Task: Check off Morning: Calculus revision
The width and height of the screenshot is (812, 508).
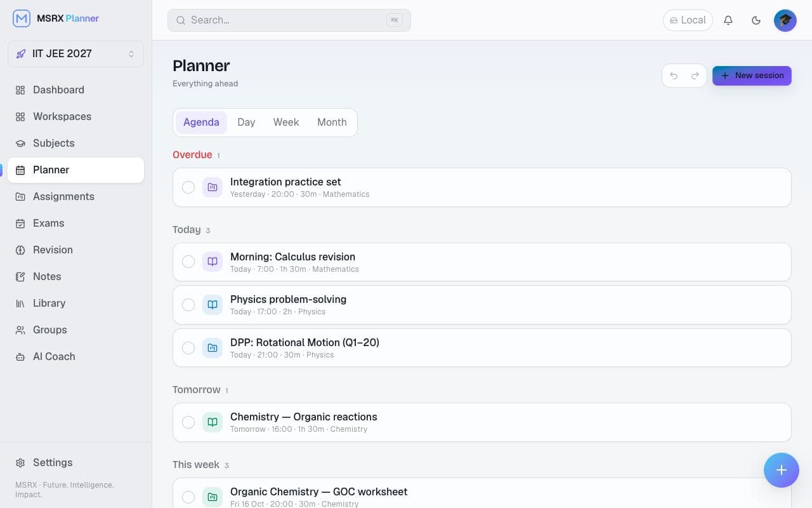Action: tap(188, 262)
